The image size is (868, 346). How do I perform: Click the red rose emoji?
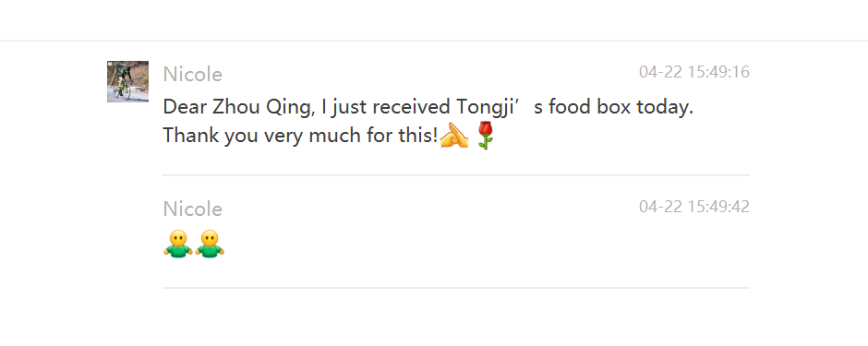coord(485,136)
